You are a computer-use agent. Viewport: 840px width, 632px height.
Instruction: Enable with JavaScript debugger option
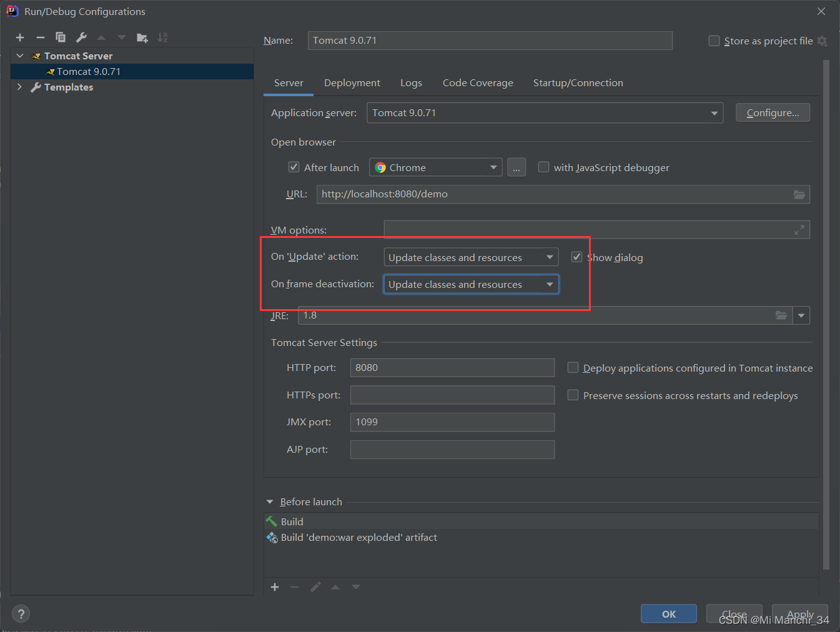(543, 167)
